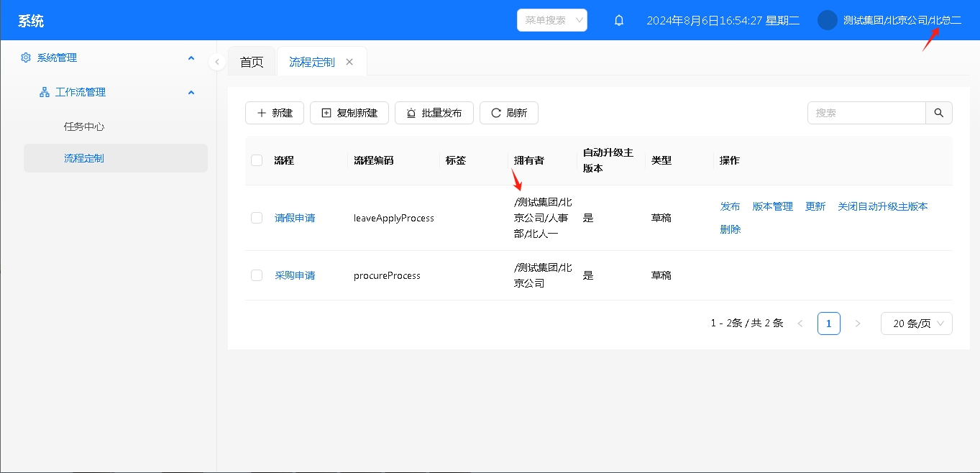Click the search magnifier button
Viewport: 980px width, 473px height.
(x=939, y=113)
